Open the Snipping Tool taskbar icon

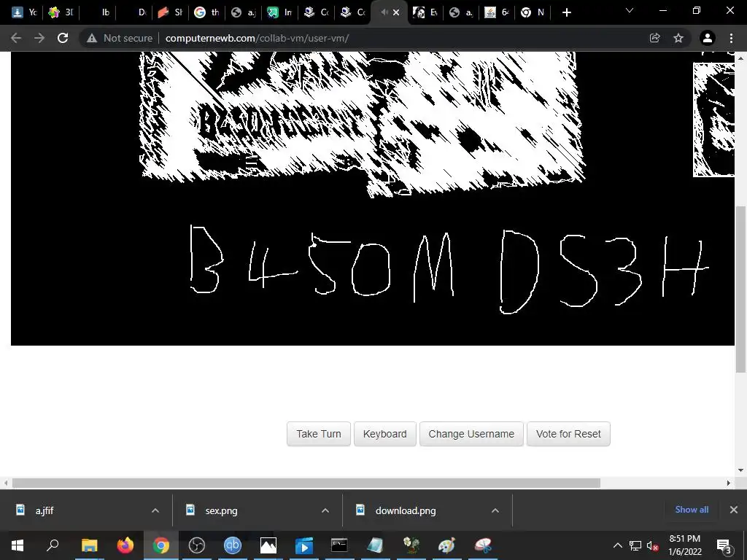tap(483, 545)
